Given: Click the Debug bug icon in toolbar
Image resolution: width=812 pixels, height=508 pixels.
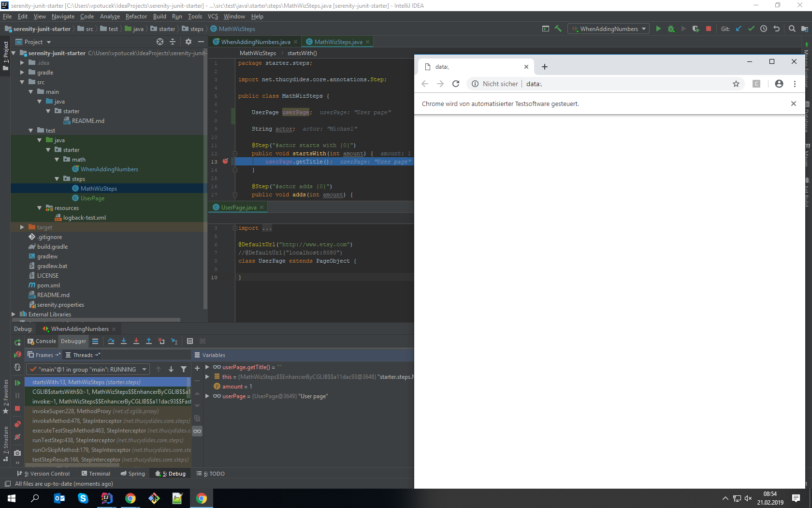Looking at the screenshot, I should pyautogui.click(x=671, y=29).
